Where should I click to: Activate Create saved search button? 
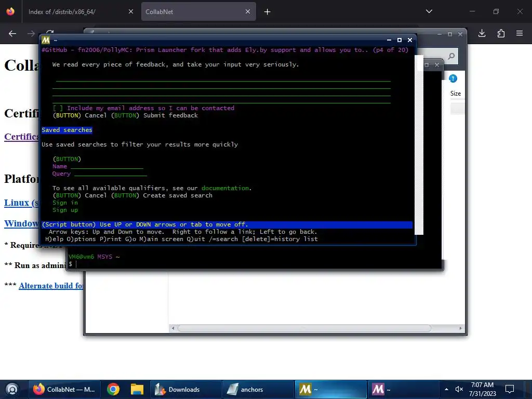point(162,195)
